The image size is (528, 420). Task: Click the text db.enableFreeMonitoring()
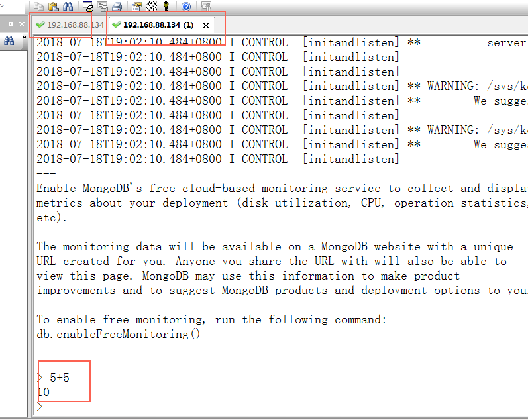(x=119, y=334)
